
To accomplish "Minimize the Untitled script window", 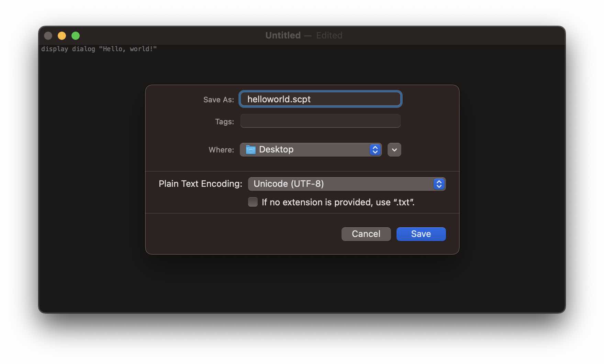I will 62,35.
